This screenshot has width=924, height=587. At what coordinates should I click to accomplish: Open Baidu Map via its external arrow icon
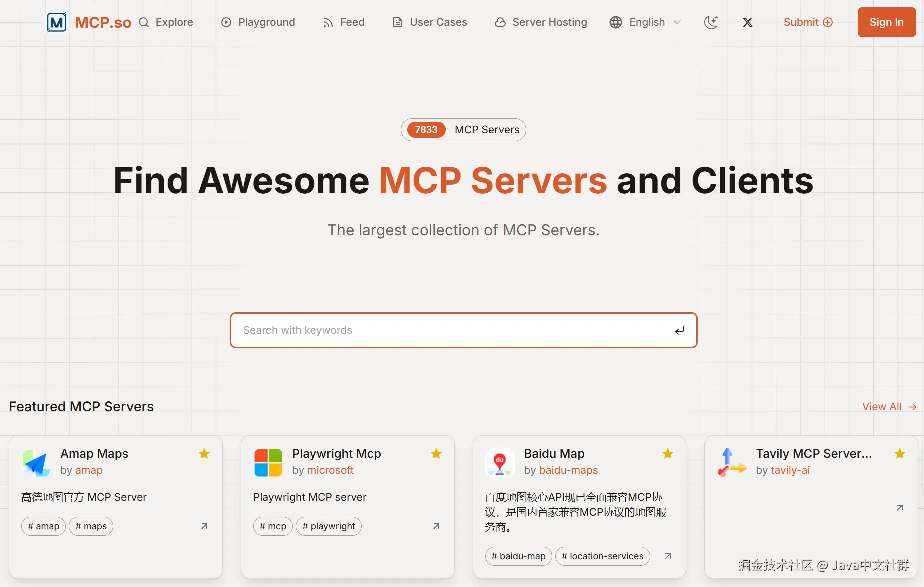668,556
